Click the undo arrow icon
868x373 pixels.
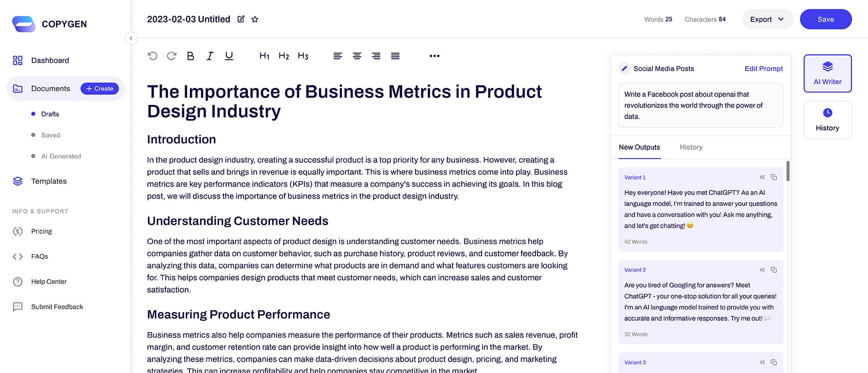(x=153, y=56)
